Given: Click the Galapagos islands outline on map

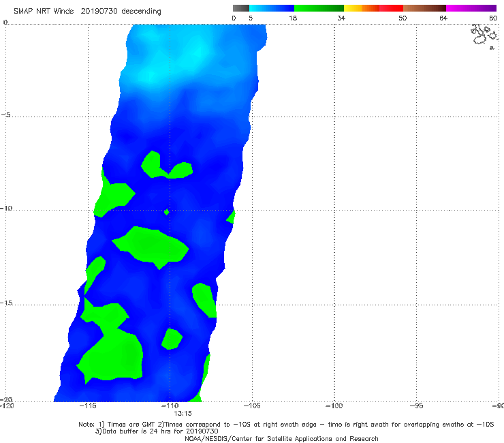Looking at the screenshot, I should (485, 36).
